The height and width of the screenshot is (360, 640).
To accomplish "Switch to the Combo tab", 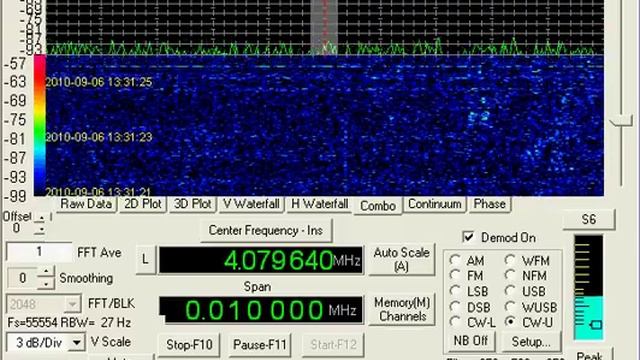I will [x=378, y=206].
